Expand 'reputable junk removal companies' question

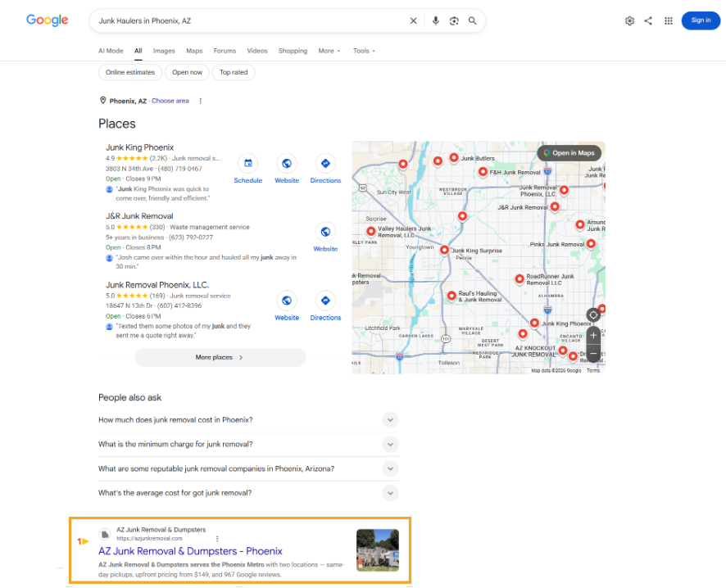click(x=248, y=468)
